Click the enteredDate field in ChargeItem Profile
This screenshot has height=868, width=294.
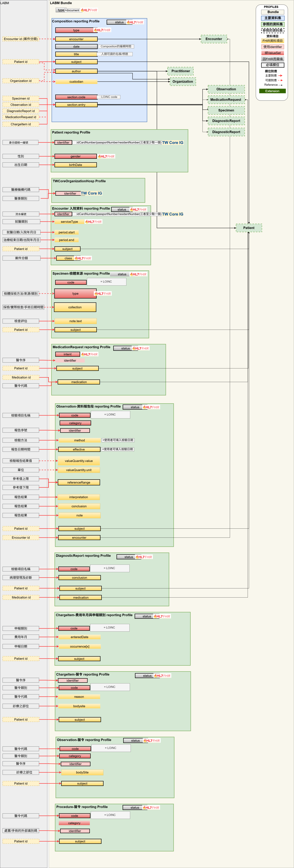pyautogui.click(x=80, y=637)
